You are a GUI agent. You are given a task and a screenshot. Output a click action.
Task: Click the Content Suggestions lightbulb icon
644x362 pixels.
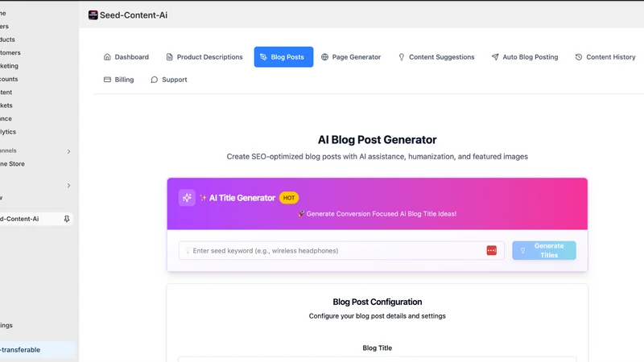click(x=401, y=57)
